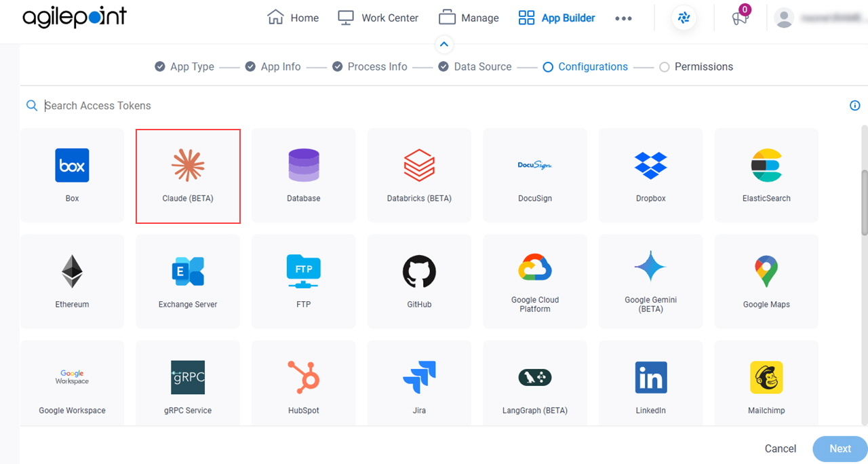This screenshot has width=868, height=464.
Task: Select the DocuSign tile
Action: [x=535, y=176]
